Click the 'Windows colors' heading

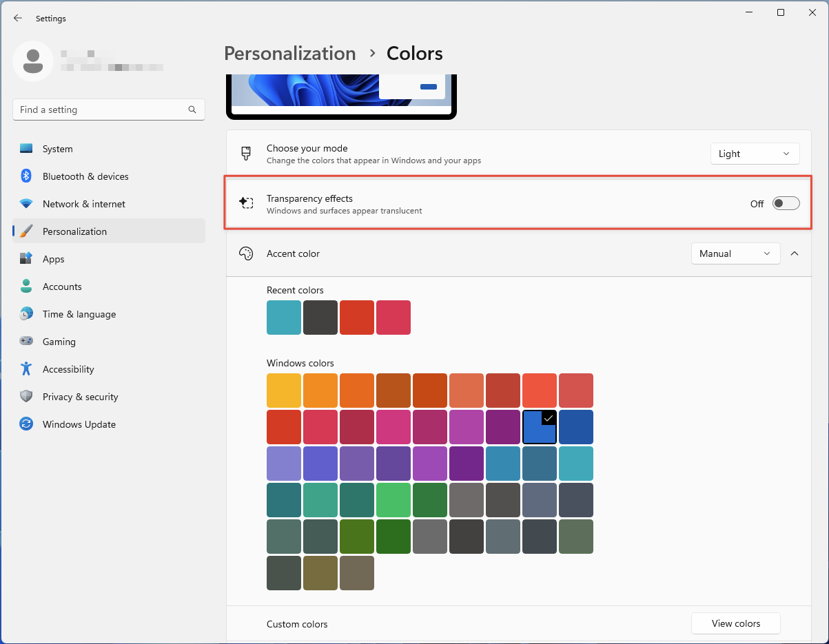coord(300,363)
